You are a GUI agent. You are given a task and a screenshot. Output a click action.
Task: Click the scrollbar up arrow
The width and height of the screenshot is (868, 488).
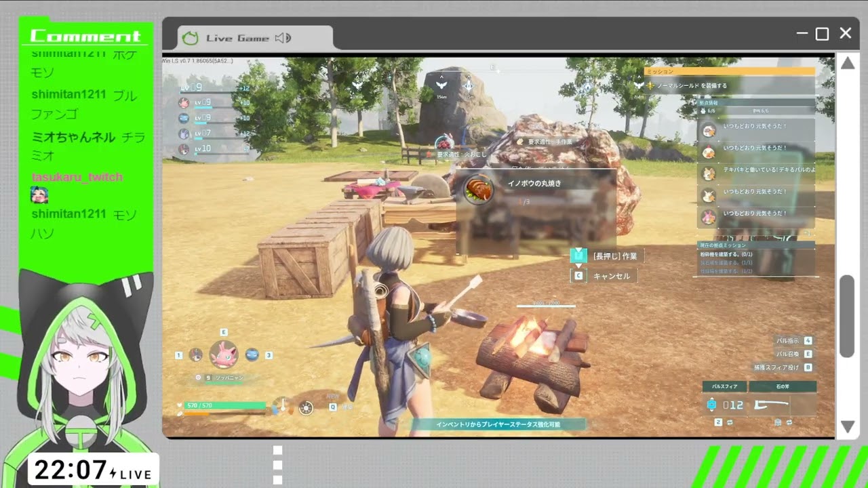(847, 64)
